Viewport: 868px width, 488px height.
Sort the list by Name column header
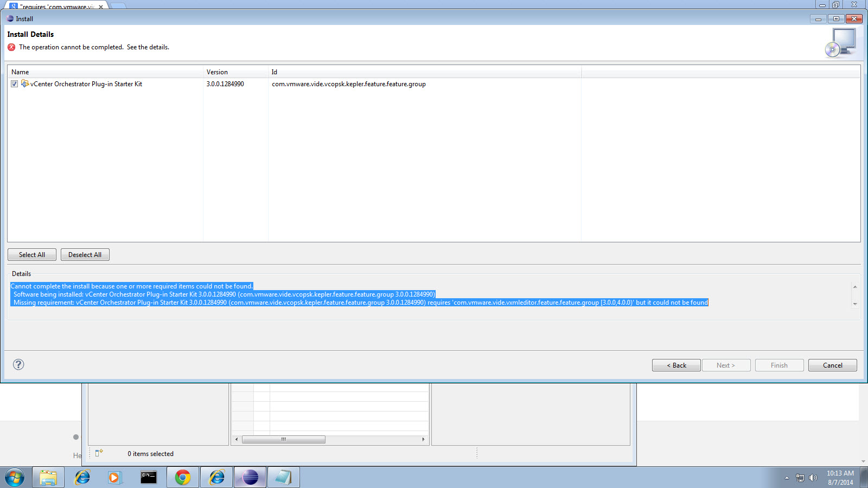105,72
